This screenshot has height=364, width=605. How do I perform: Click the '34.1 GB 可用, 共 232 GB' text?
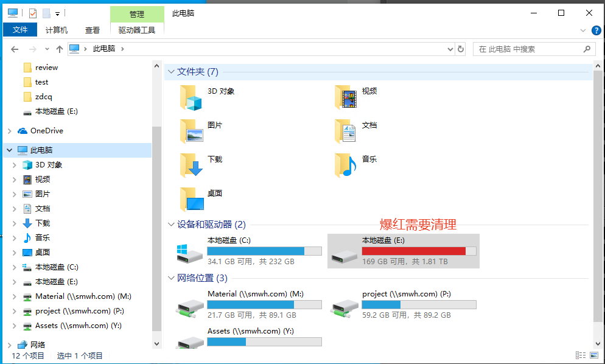pyautogui.click(x=251, y=261)
